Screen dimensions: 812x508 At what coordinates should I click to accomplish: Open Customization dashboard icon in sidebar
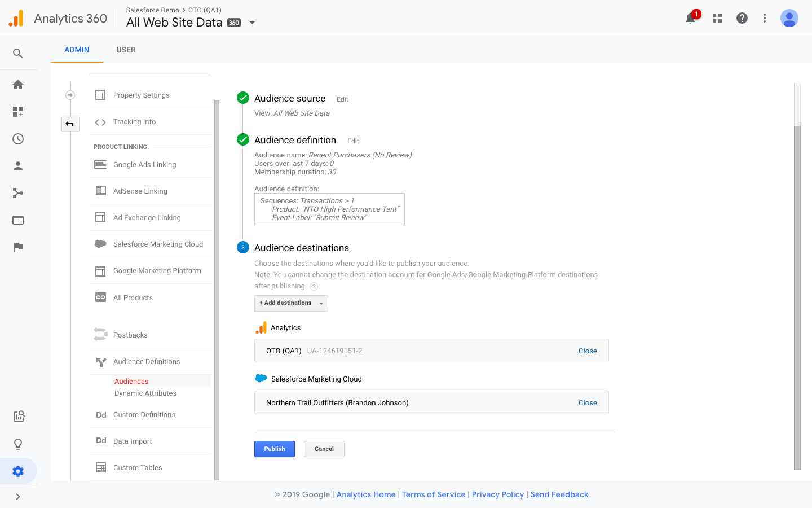[x=18, y=112]
